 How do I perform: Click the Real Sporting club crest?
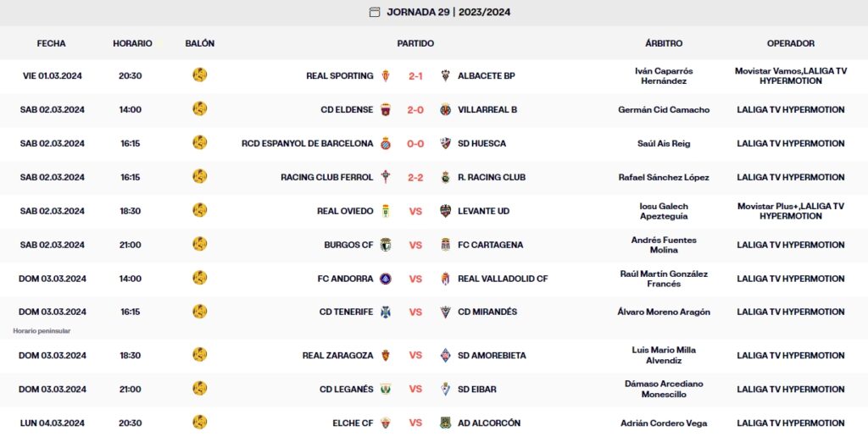(x=386, y=76)
